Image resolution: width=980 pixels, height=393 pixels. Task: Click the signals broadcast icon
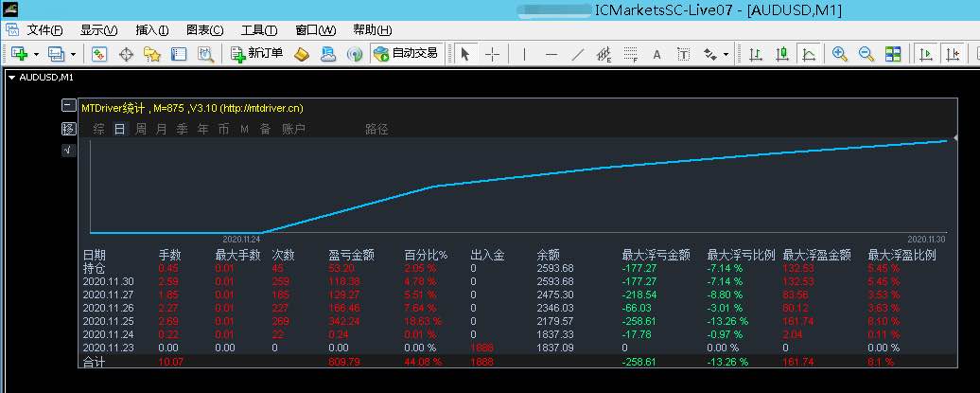pos(355,54)
